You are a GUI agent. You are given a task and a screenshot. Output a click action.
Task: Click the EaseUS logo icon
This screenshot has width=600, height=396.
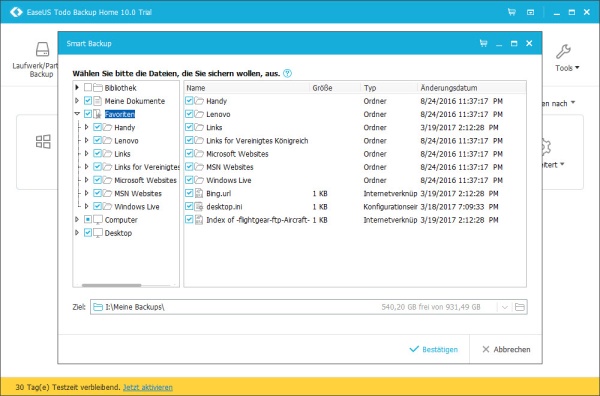(16, 12)
